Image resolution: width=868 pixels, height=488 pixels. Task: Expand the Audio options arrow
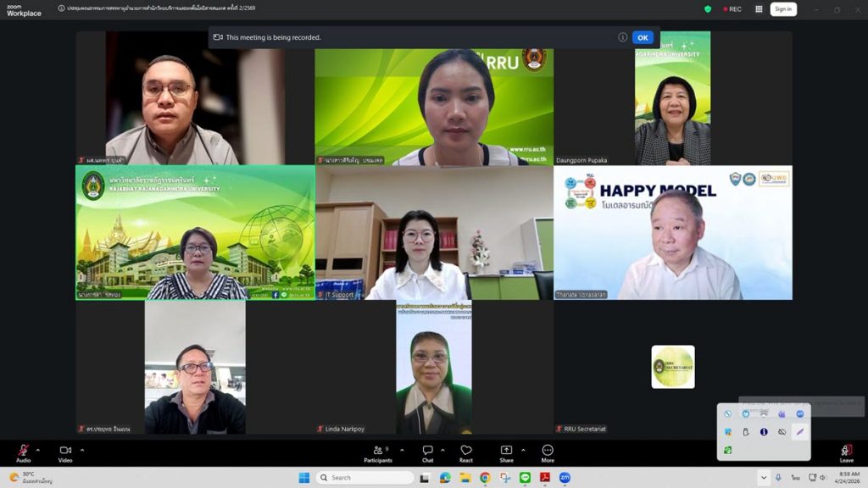(x=37, y=450)
